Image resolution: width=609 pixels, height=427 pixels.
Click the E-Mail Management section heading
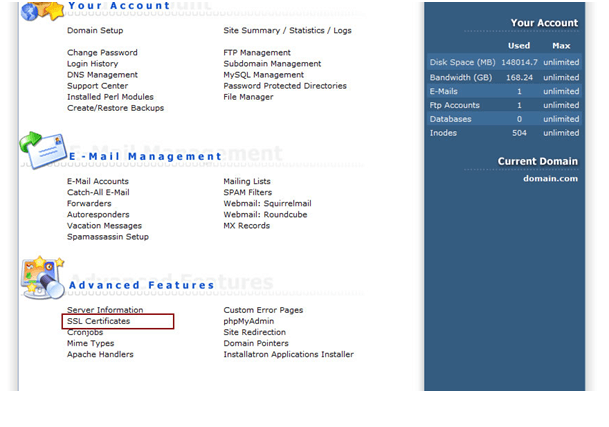click(145, 157)
